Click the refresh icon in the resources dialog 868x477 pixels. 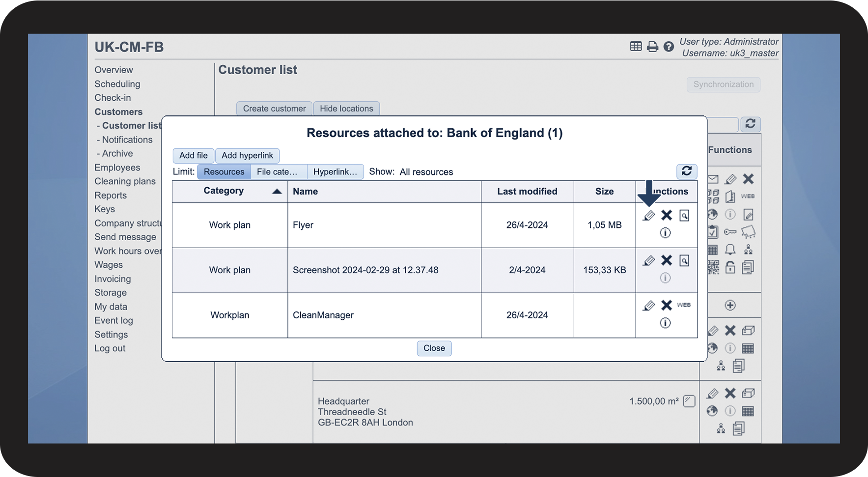pyautogui.click(x=687, y=171)
